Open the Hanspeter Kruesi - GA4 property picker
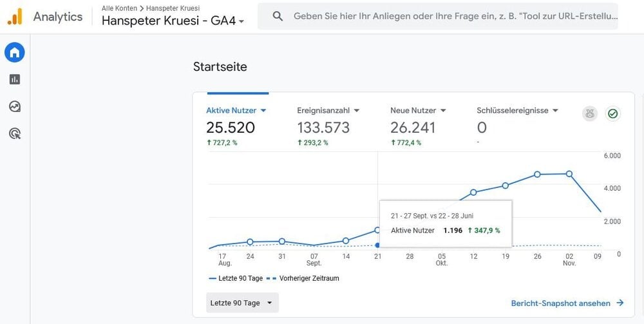This screenshot has height=324, width=644. (x=173, y=21)
